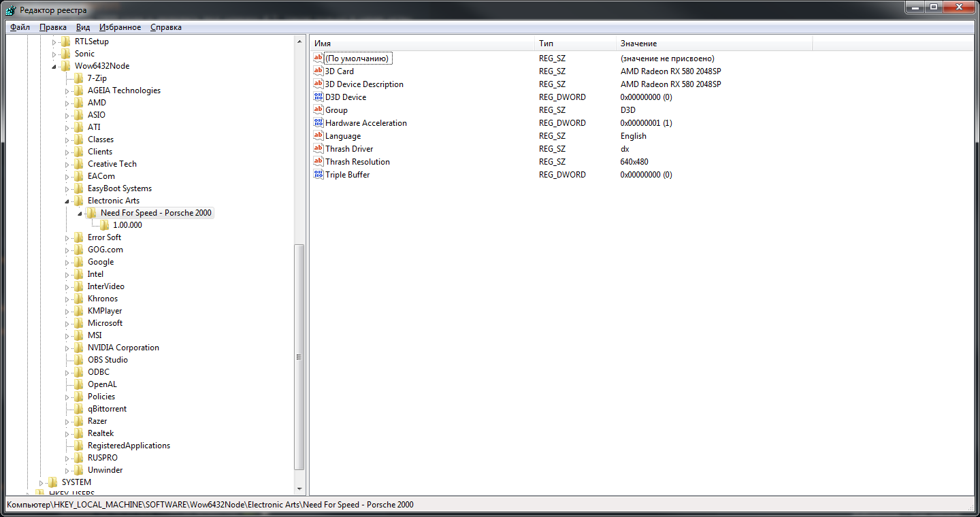The height and width of the screenshot is (517, 980).
Task: Select the OpenAL tree item
Action: (102, 384)
